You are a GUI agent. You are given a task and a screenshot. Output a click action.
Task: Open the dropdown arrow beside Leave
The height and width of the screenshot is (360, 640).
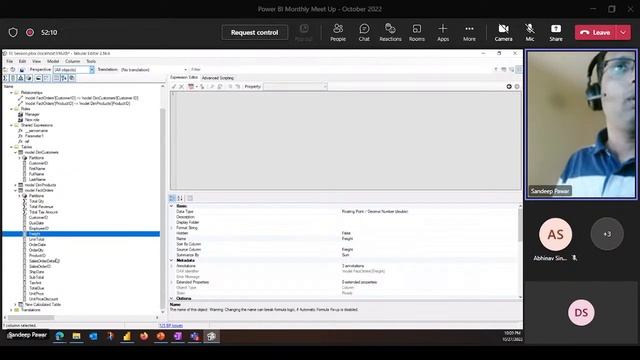pos(623,33)
